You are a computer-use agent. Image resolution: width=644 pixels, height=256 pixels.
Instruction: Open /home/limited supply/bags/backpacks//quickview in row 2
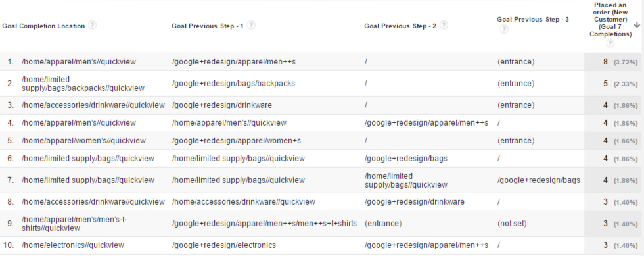[83, 84]
